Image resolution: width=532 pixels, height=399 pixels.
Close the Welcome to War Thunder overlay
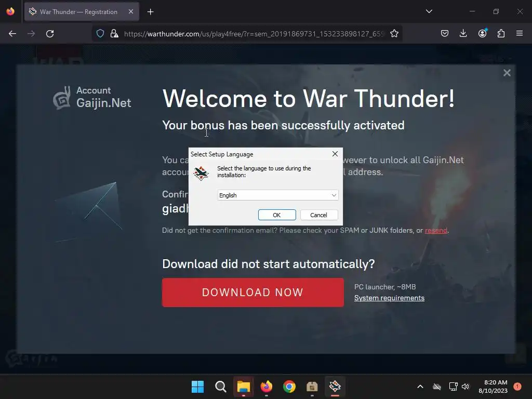507,73
